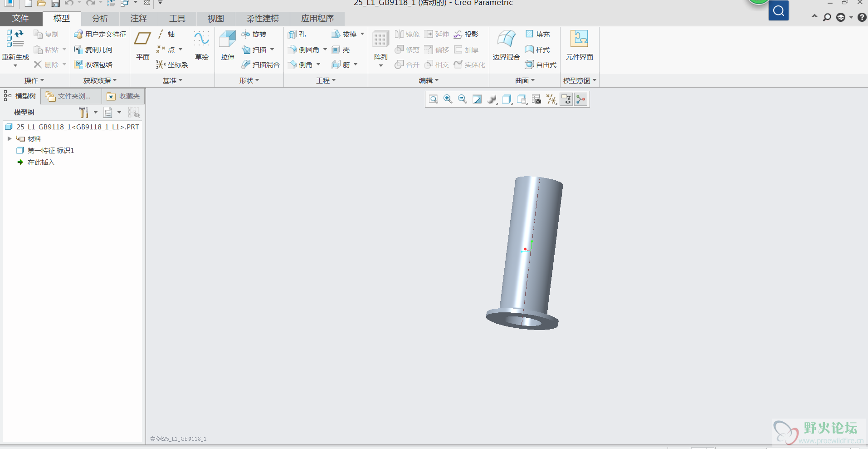Click User-Defined Feature (用户定义特征) button
The image size is (868, 449).
click(100, 34)
